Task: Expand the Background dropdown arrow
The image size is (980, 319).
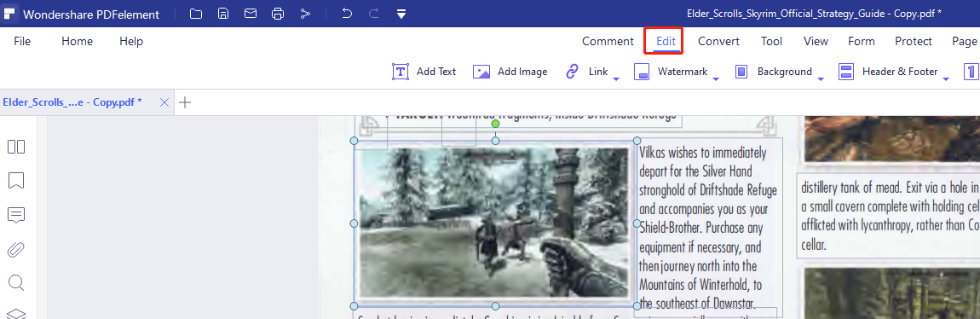Action: (x=821, y=78)
